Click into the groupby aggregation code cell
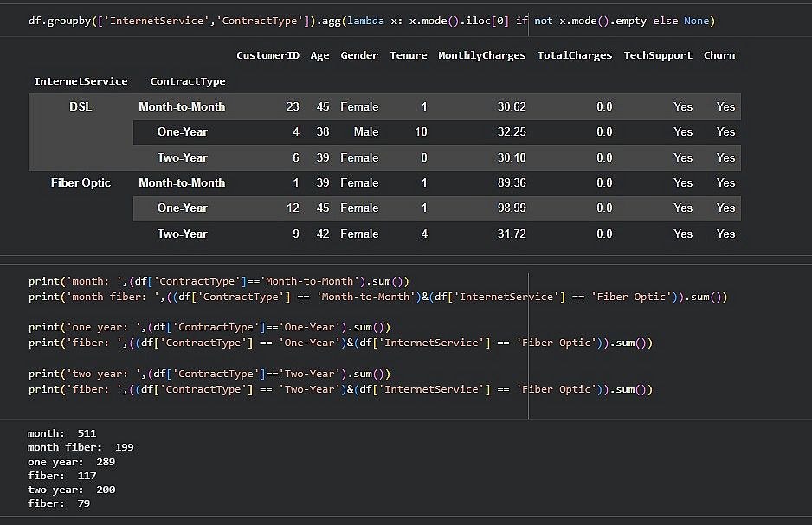Image resolution: width=812 pixels, height=525 pixels. click(x=372, y=21)
